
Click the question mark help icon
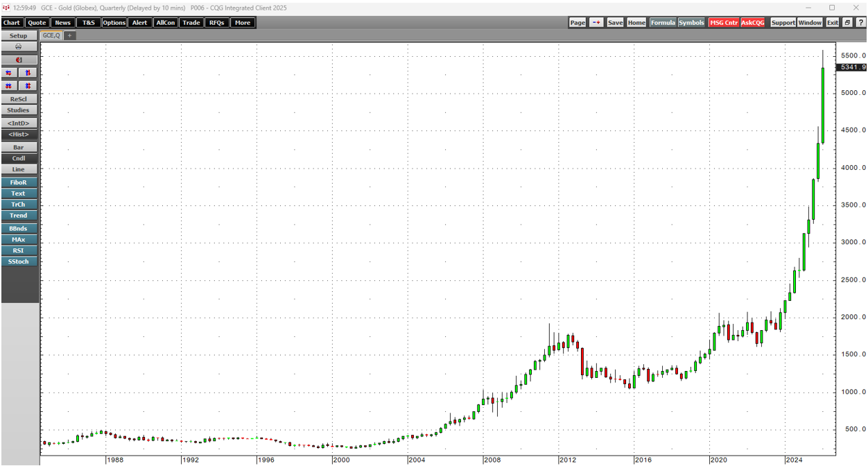click(860, 23)
